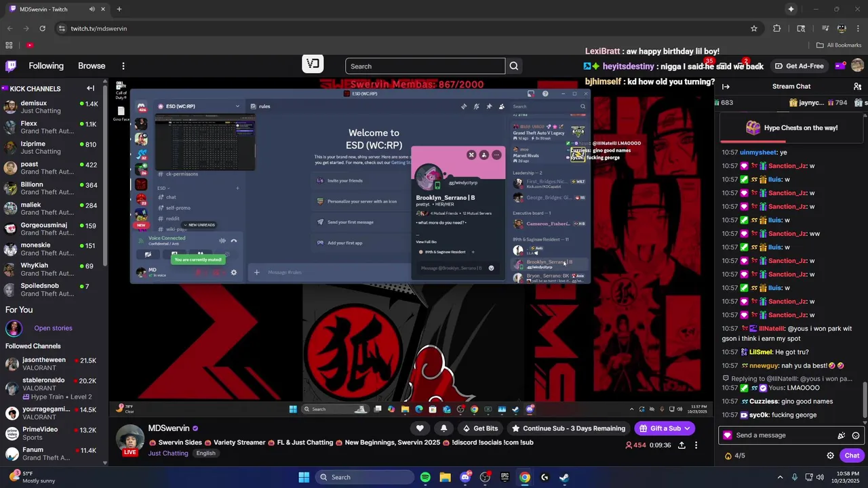
Task: Select Billionn channel in sidebar
Action: point(52,188)
